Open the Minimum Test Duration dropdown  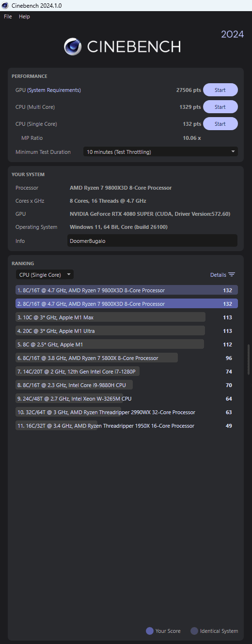click(x=160, y=152)
